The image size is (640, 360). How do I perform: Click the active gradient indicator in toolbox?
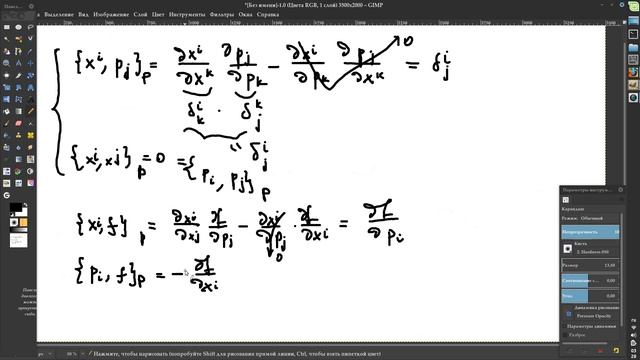pos(18,230)
